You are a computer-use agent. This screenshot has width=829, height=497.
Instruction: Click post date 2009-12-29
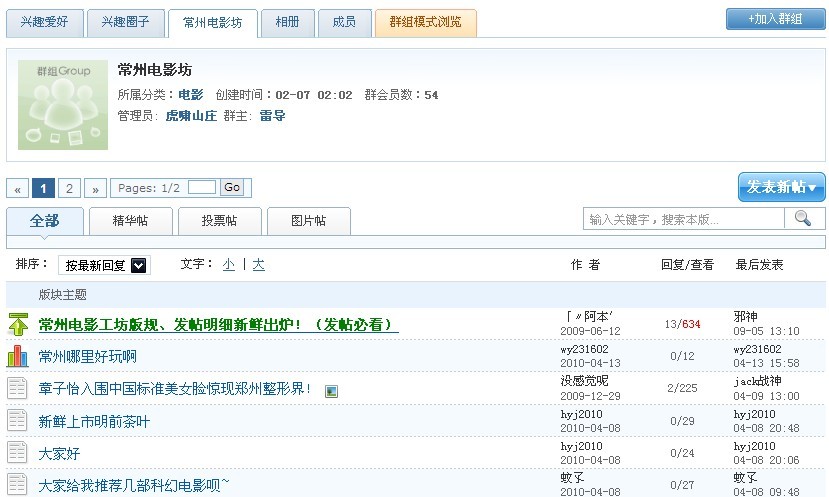[x=590, y=396]
